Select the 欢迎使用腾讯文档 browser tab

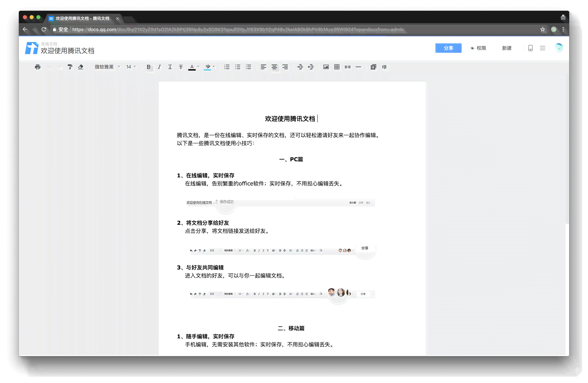pyautogui.click(x=82, y=18)
